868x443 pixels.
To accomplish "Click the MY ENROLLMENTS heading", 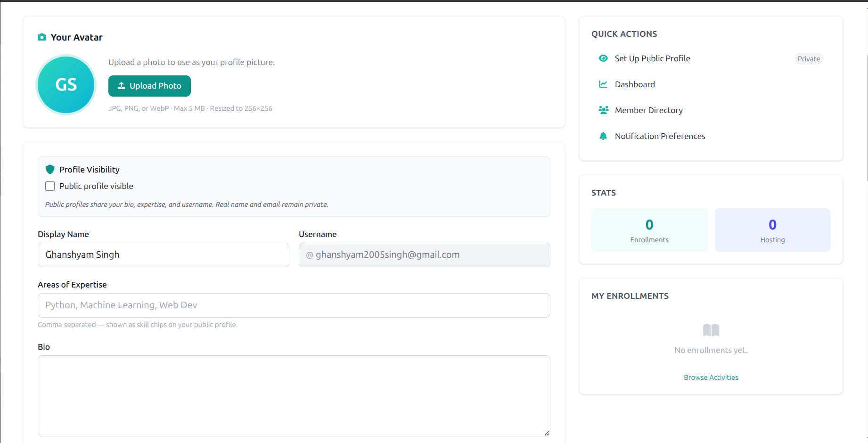I will (x=630, y=296).
